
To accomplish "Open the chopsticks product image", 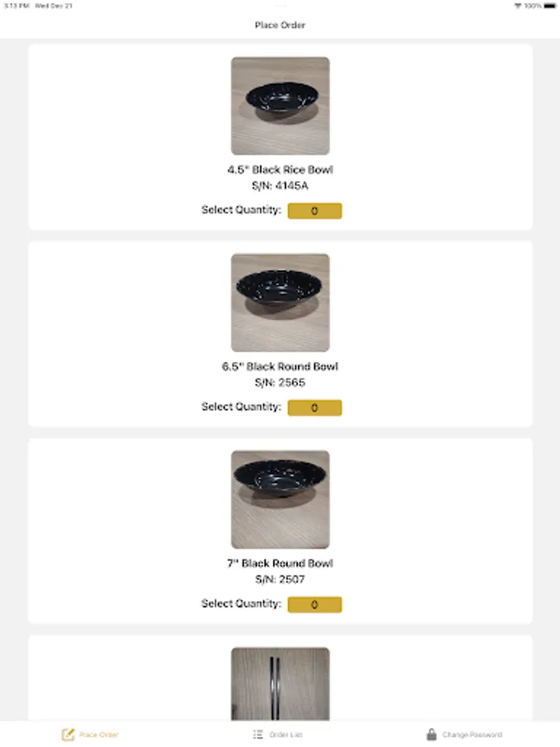I will [280, 683].
